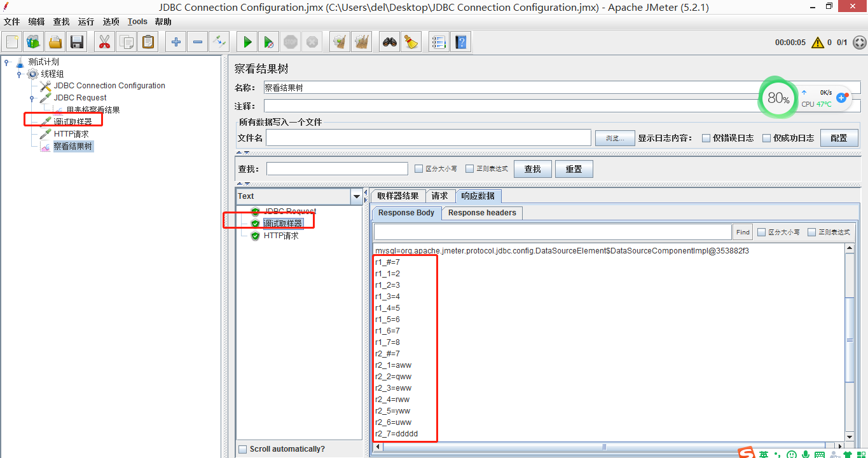868x458 pixels.
Task: Click the New test plan icon
Action: tap(12, 43)
